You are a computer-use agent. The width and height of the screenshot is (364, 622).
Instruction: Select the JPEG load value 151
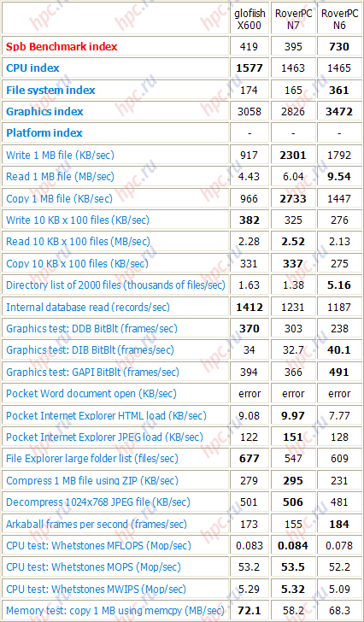tap(293, 437)
